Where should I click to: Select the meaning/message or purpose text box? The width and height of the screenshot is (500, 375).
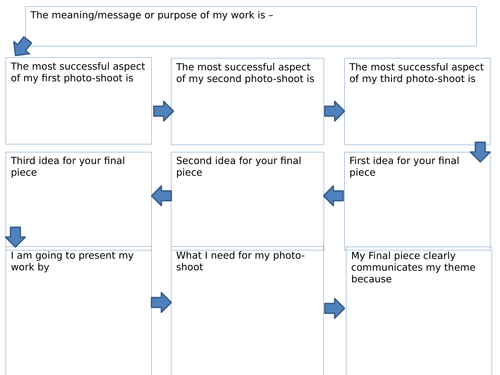251,26
